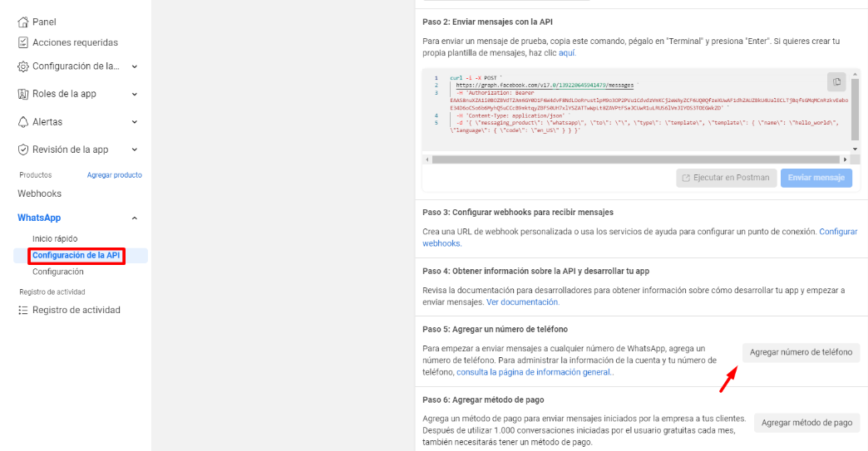Click the Agregar número de teléfono button
This screenshot has height=451, width=868.
[801, 352]
